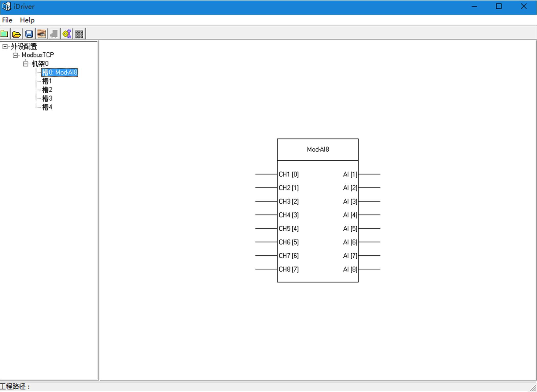Select 槽0: Mod-AI8 in the tree
This screenshot has width=537, height=392.
coord(60,72)
